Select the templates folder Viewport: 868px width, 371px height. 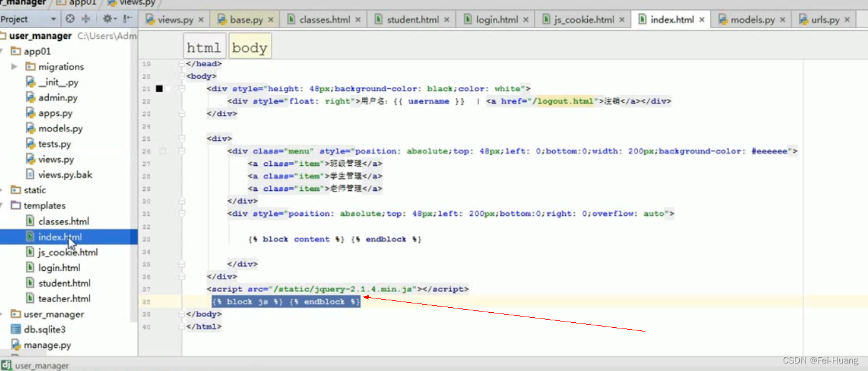pos(44,206)
